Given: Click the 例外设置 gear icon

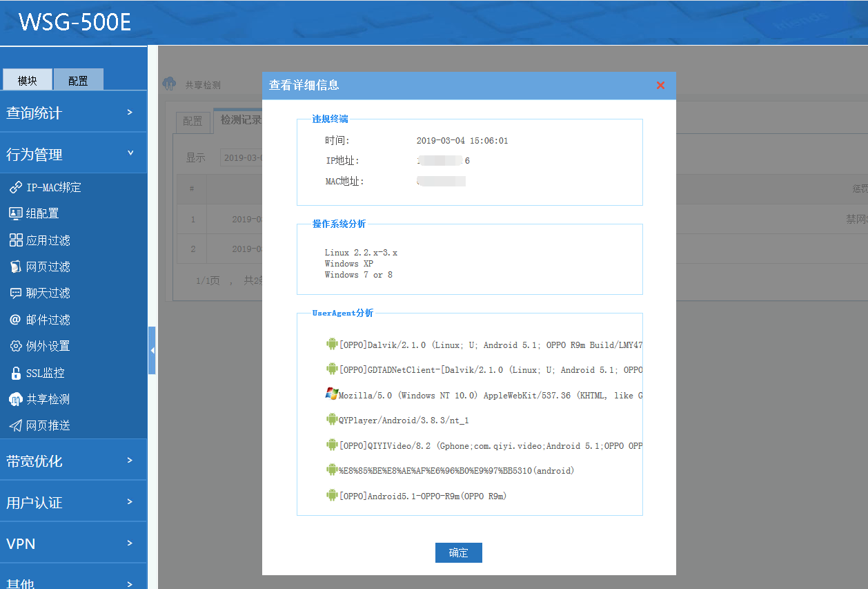Looking at the screenshot, I should [x=15, y=346].
